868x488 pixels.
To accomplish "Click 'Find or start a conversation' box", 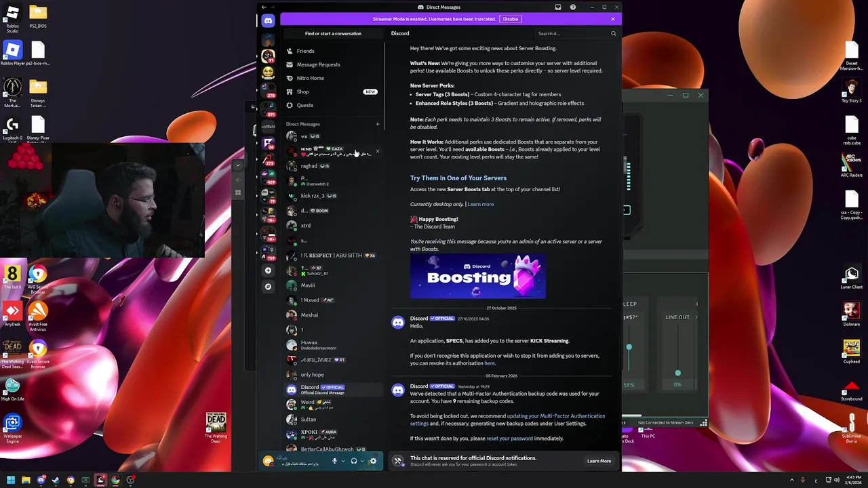I will (333, 33).
